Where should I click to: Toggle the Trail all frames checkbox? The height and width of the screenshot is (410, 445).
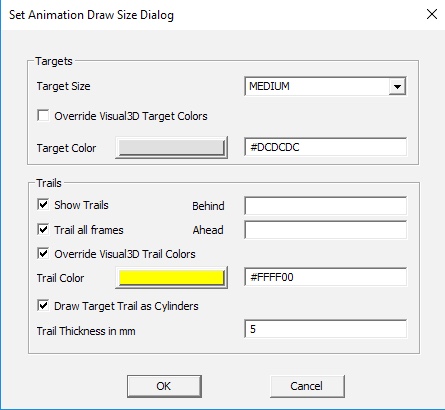(43, 229)
